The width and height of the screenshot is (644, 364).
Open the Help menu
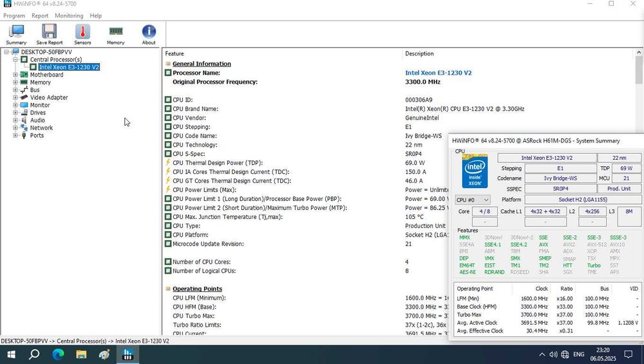[96, 15]
